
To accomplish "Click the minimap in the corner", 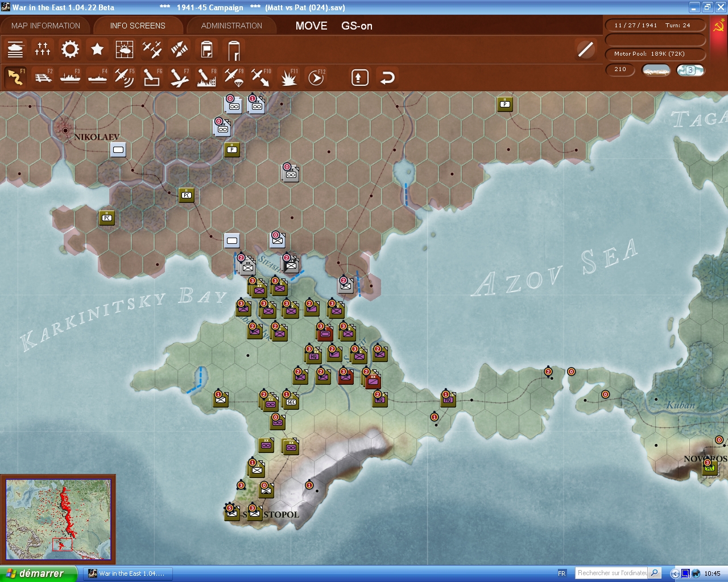I will click(x=58, y=519).
